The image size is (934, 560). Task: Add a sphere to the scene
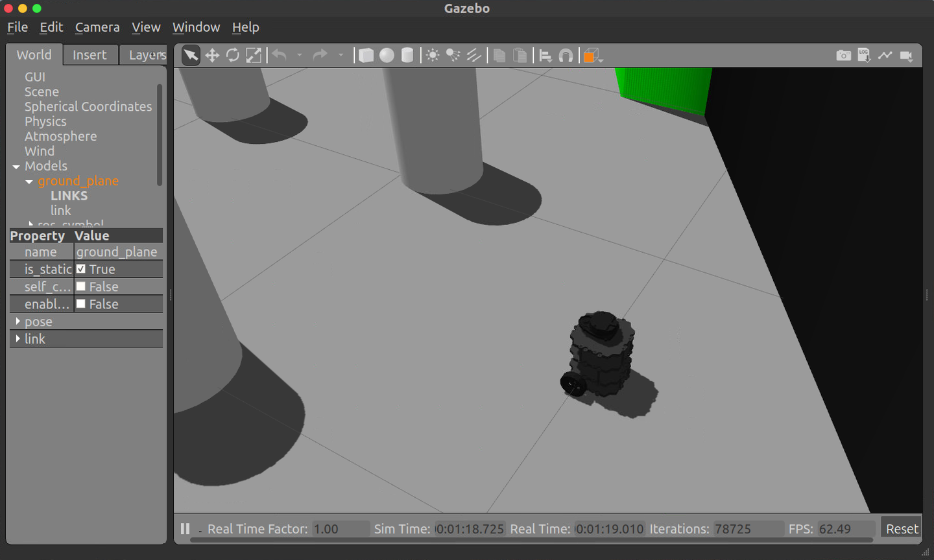tap(387, 55)
